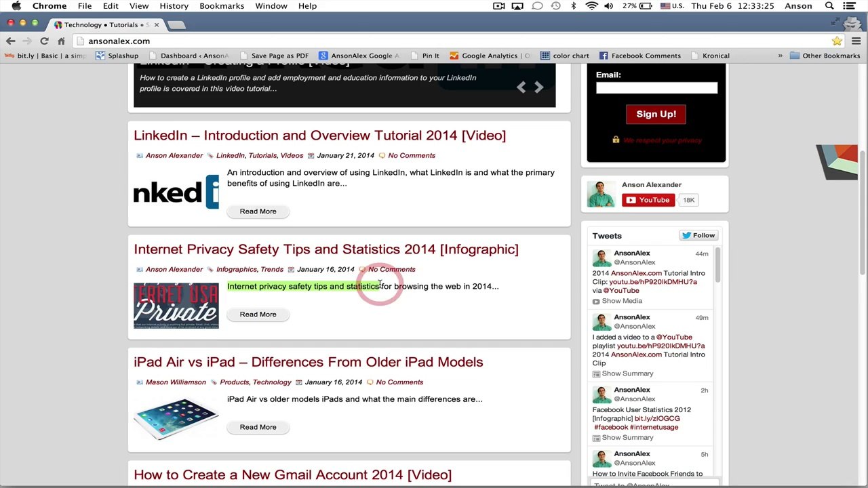Click Read More for the iPad Air post

click(x=258, y=427)
